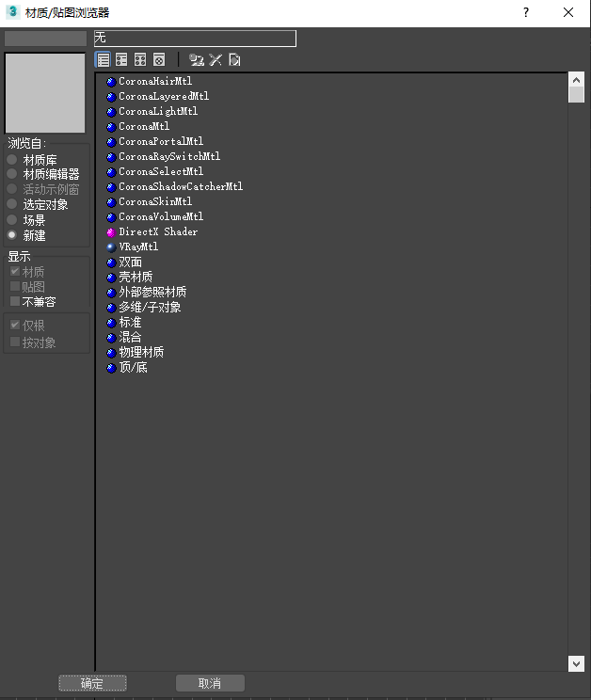Open help with the ? button
The image size is (591, 700).
click(x=526, y=12)
